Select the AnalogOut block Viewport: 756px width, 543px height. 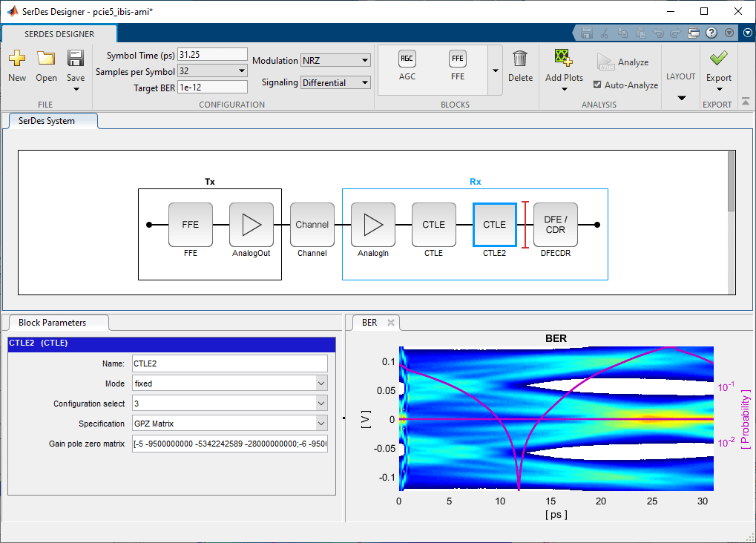pyautogui.click(x=252, y=225)
